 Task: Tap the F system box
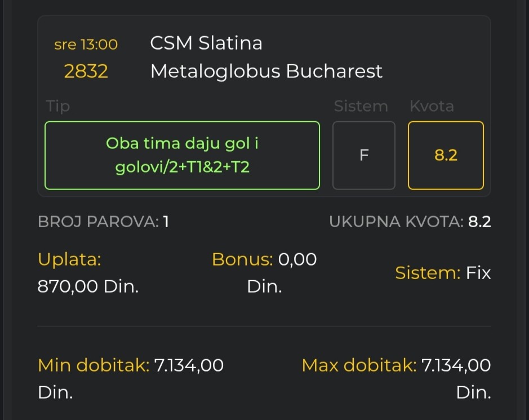(x=364, y=156)
